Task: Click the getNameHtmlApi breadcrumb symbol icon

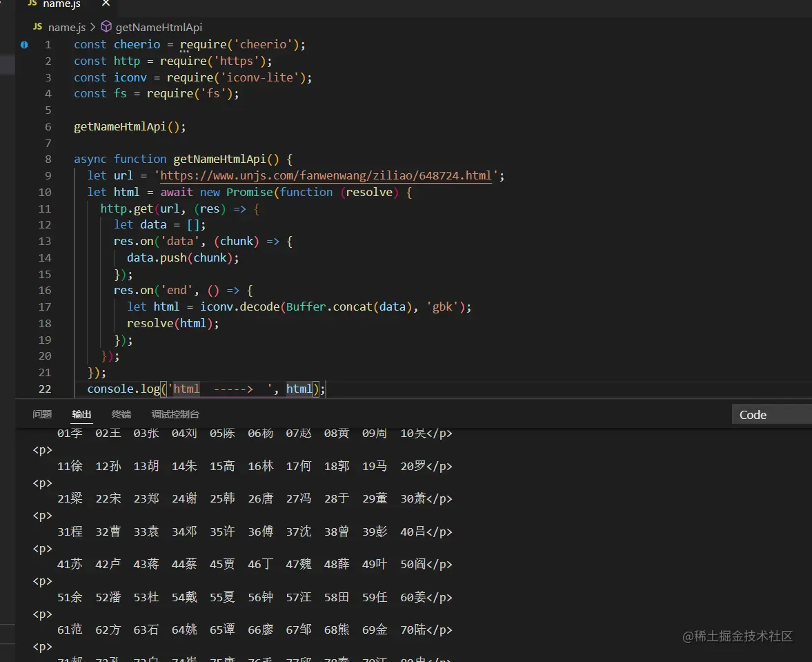Action: tap(106, 26)
